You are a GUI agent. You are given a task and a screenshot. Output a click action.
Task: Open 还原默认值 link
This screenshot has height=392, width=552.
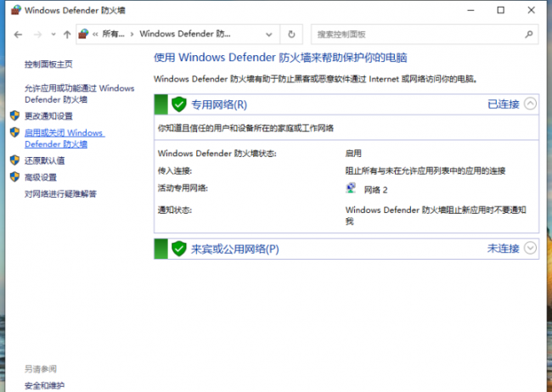[x=44, y=160]
